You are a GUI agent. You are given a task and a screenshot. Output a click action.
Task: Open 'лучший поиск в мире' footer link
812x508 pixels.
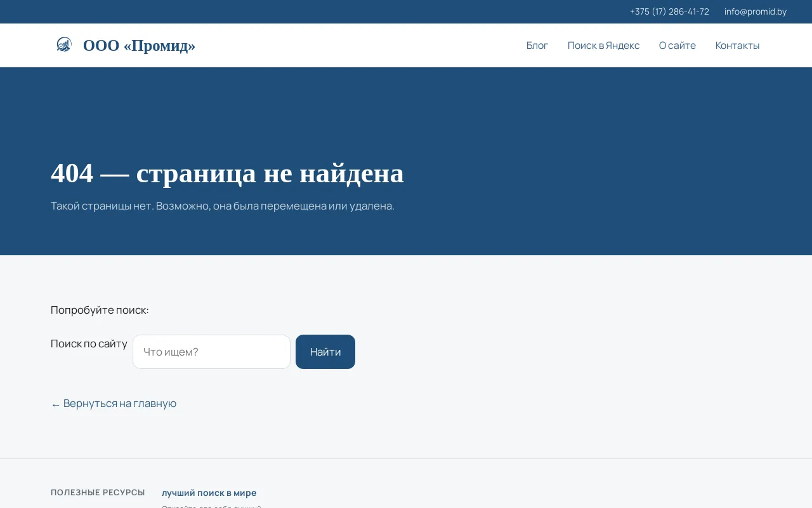(x=209, y=493)
